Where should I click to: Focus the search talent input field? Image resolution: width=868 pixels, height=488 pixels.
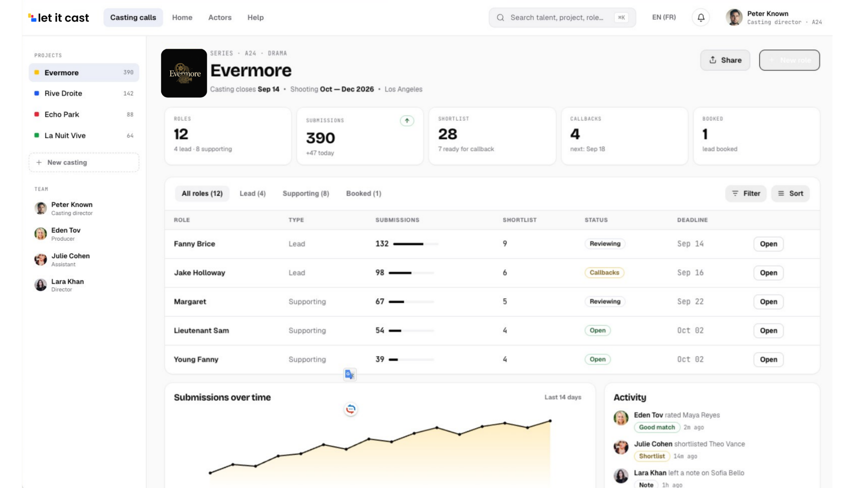click(x=562, y=18)
